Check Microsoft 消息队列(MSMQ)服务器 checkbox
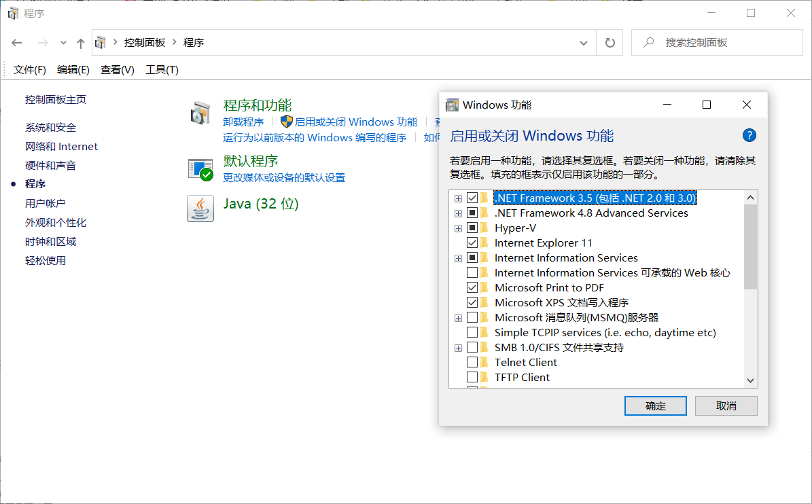Viewport: 812px width, 504px height. pos(472,317)
